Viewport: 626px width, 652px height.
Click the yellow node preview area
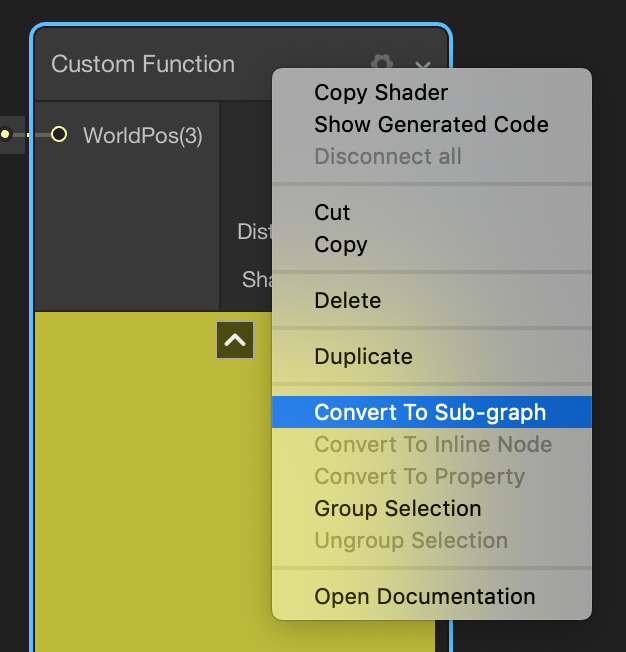click(x=154, y=482)
